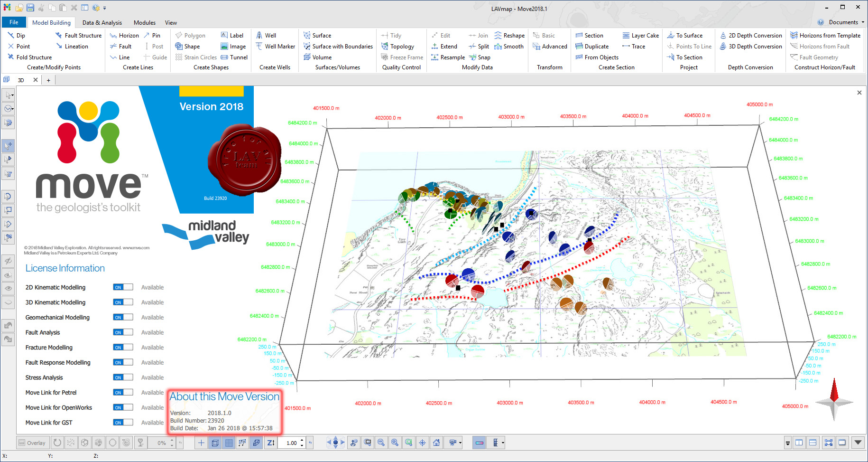Select the 3D view tab
This screenshot has height=462, width=868.
pos(21,80)
